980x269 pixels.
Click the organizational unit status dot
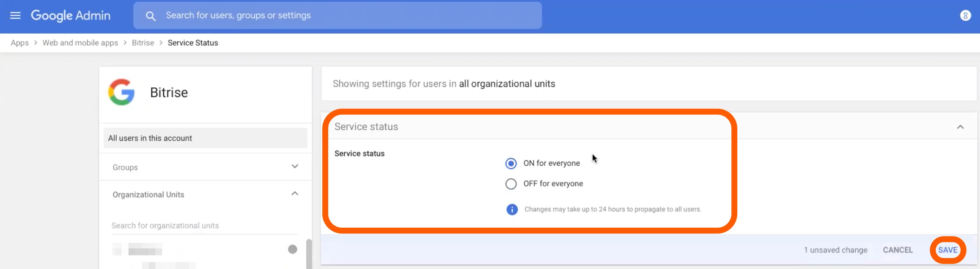click(x=292, y=249)
